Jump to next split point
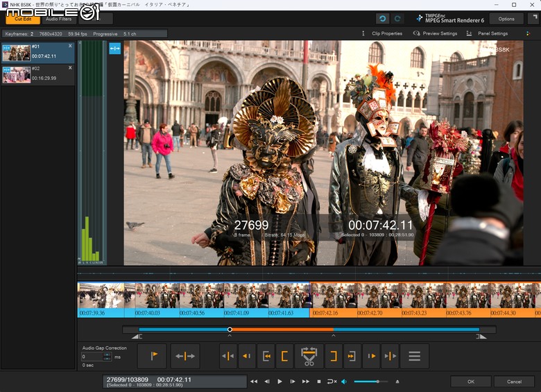This screenshot has width=541, height=392. click(390, 356)
